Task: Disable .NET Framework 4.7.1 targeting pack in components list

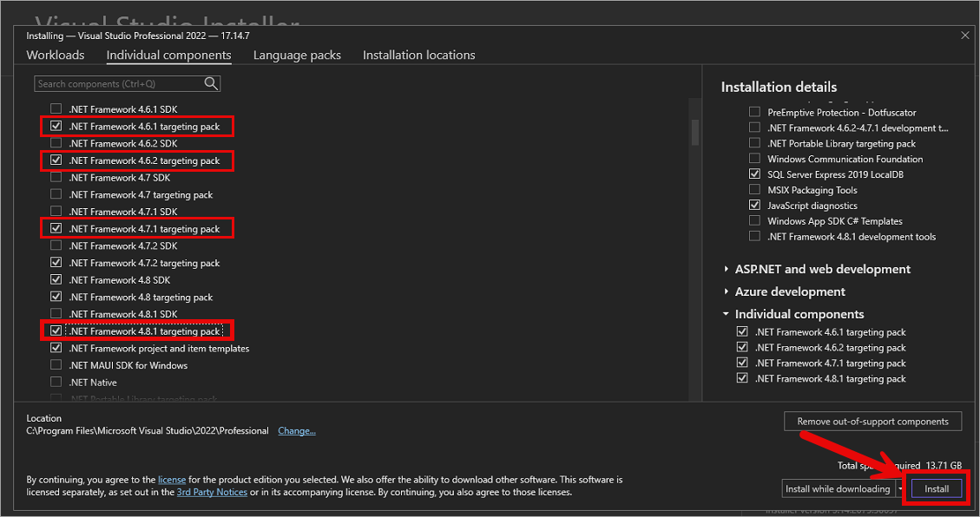Action: click(56, 228)
